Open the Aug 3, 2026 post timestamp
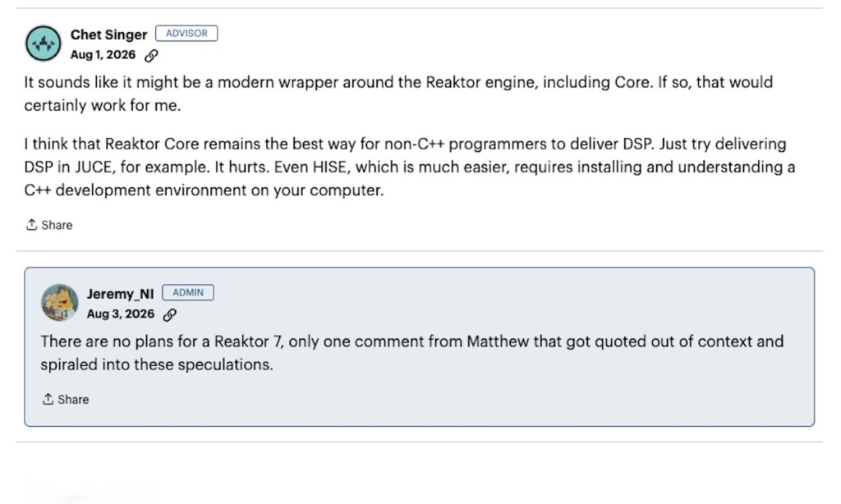 [x=120, y=314]
